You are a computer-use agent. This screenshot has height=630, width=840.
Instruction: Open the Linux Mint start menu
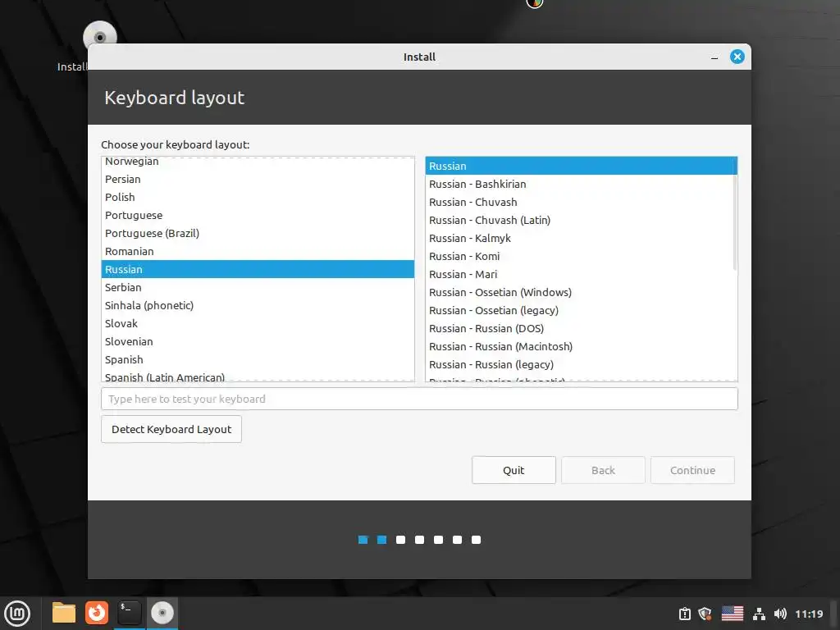point(17,613)
